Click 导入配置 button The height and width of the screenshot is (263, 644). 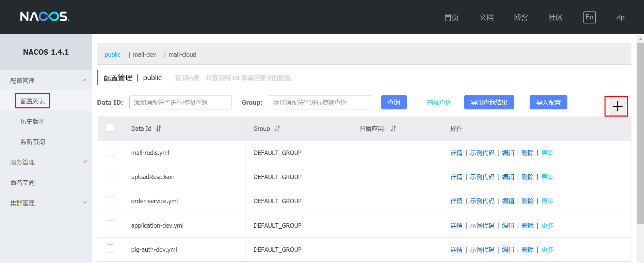pyautogui.click(x=548, y=102)
